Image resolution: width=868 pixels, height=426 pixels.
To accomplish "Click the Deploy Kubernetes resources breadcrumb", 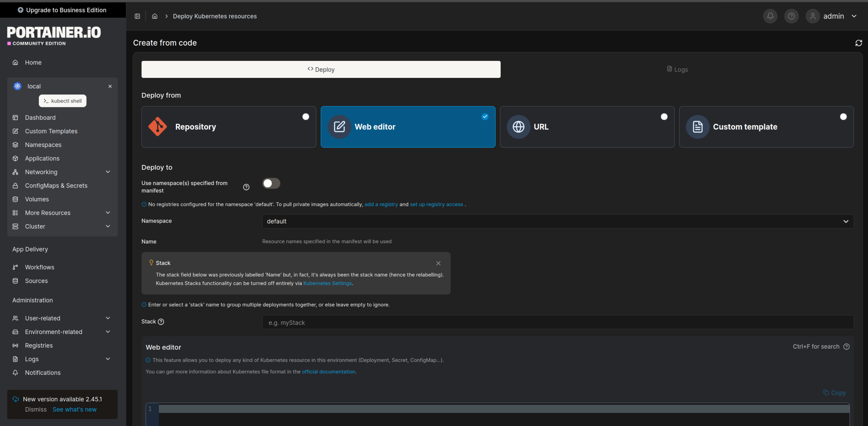I will [215, 16].
